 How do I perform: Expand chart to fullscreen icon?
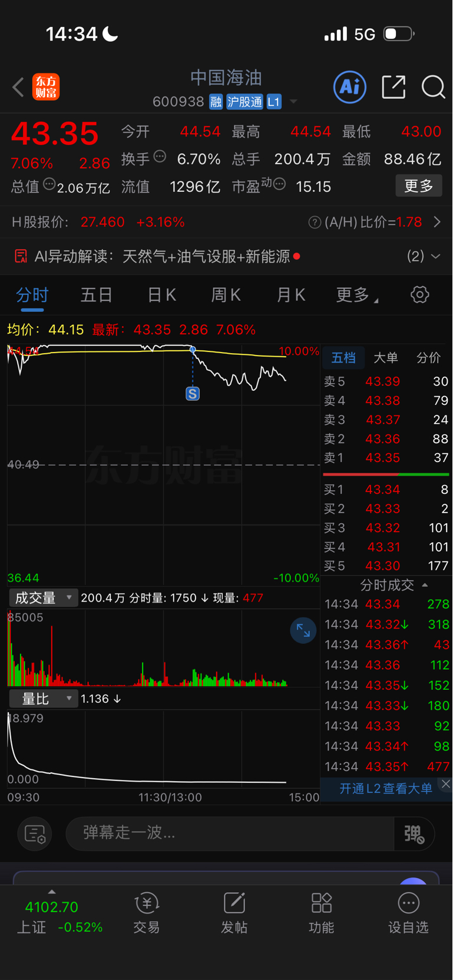(x=303, y=630)
